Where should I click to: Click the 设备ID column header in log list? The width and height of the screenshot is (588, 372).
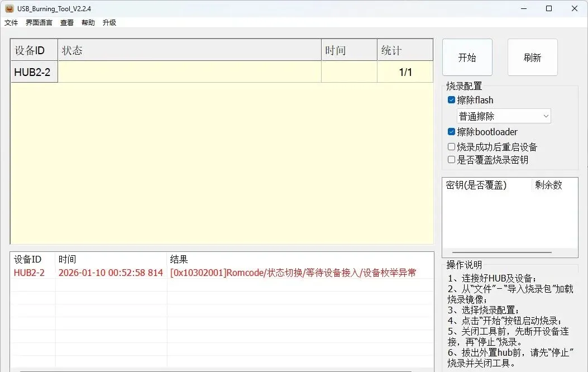(33, 259)
